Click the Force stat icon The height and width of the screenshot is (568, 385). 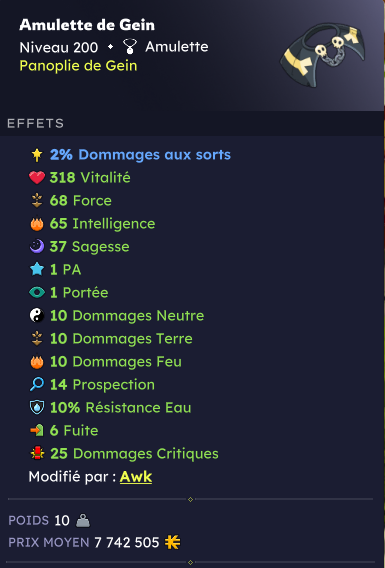37,201
